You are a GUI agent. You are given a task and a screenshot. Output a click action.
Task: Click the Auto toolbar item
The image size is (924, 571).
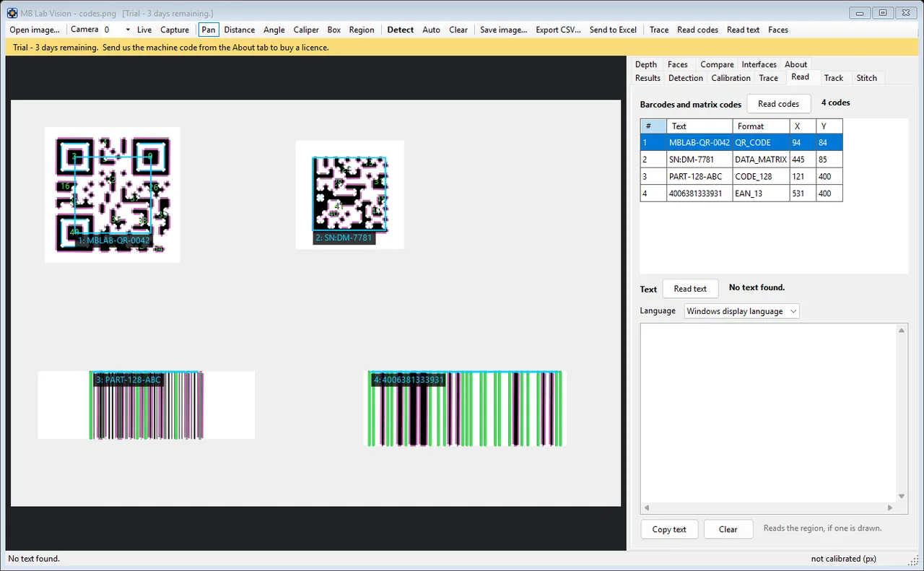[x=432, y=30]
